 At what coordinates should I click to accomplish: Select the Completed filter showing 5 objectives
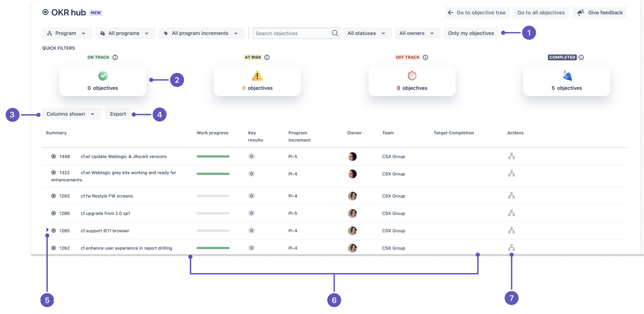coord(566,80)
